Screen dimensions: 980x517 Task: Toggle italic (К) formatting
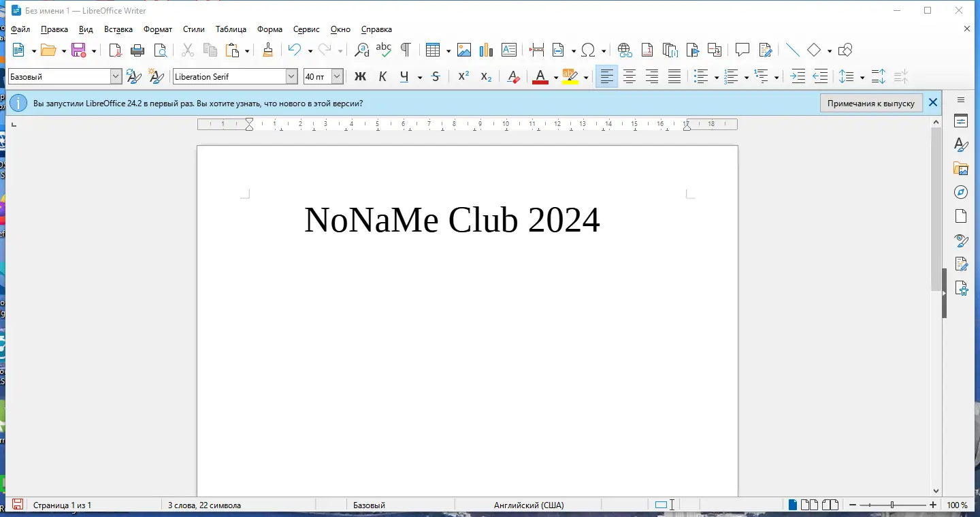point(382,77)
